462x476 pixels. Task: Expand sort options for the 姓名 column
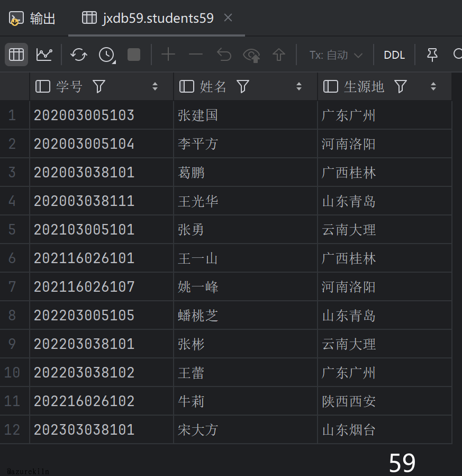pos(299,86)
